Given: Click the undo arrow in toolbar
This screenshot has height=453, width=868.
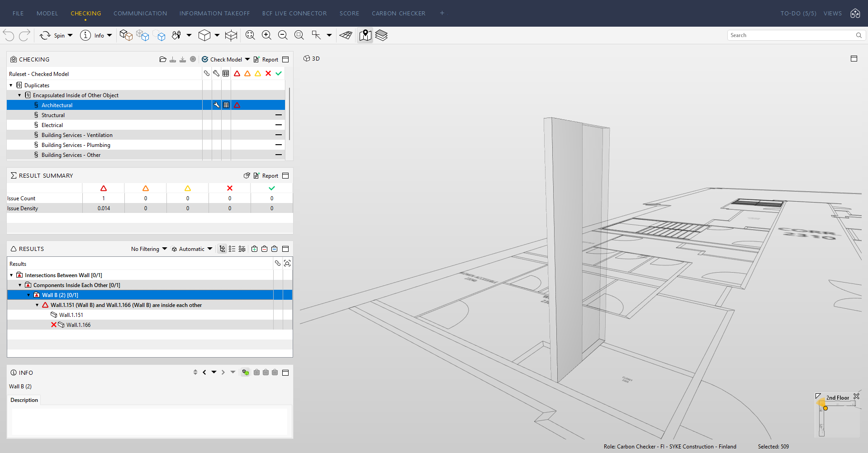Looking at the screenshot, I should coord(9,35).
